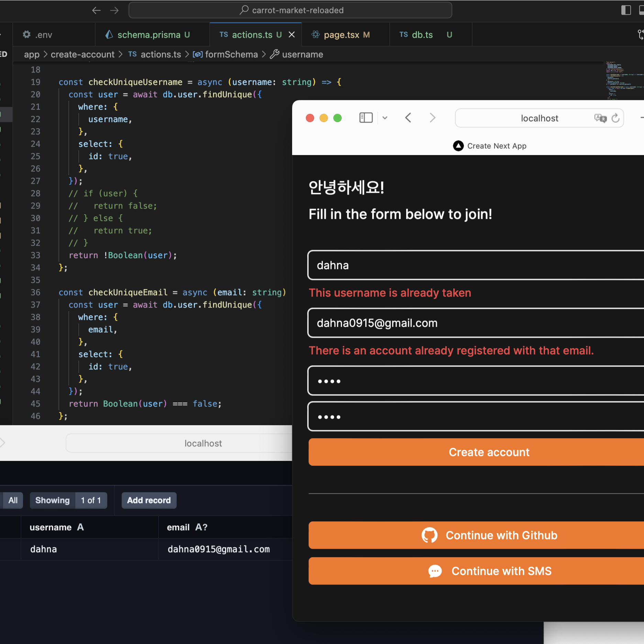This screenshot has width=644, height=644.
Task: Click the wrench icon beside username breadcrumb
Action: (x=274, y=54)
